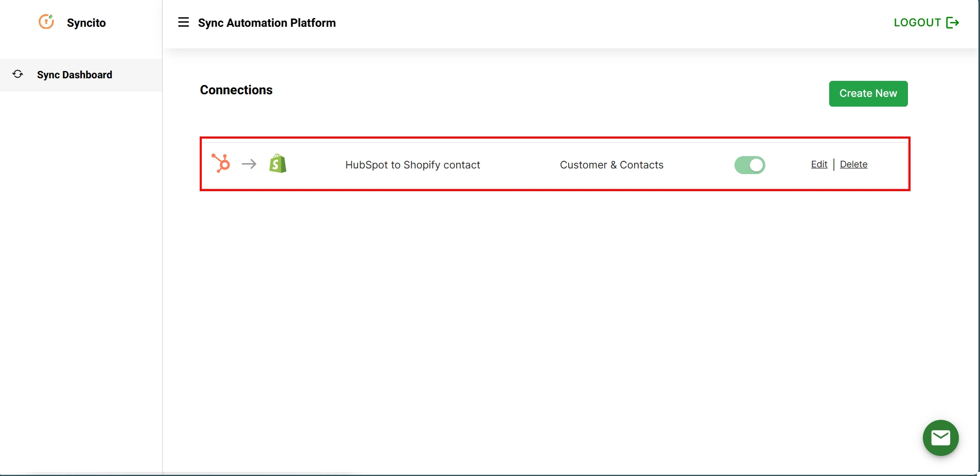
Task: Click the Connections section heading
Action: point(236,90)
